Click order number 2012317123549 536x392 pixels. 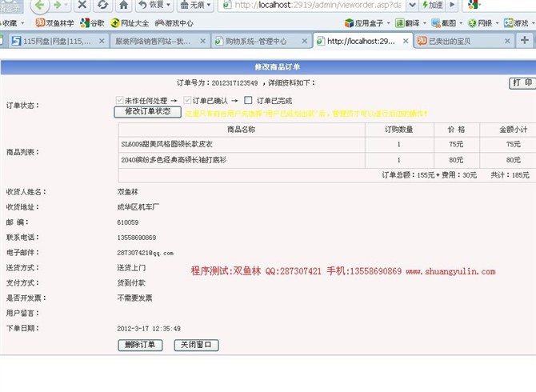tap(234, 83)
